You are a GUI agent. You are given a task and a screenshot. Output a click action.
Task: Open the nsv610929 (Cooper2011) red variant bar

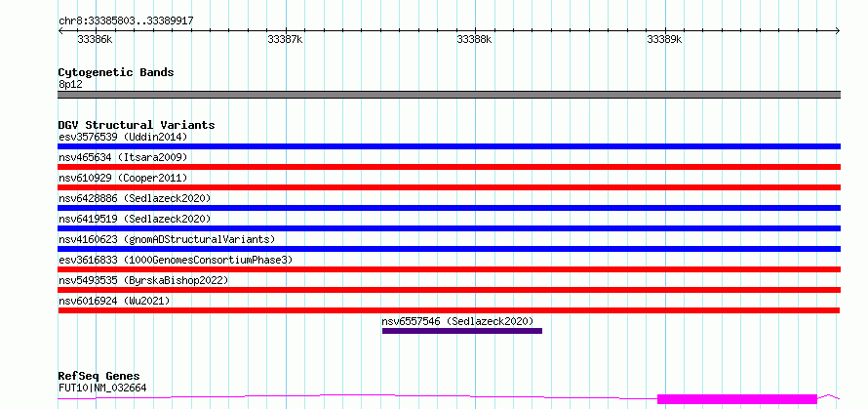pos(449,187)
